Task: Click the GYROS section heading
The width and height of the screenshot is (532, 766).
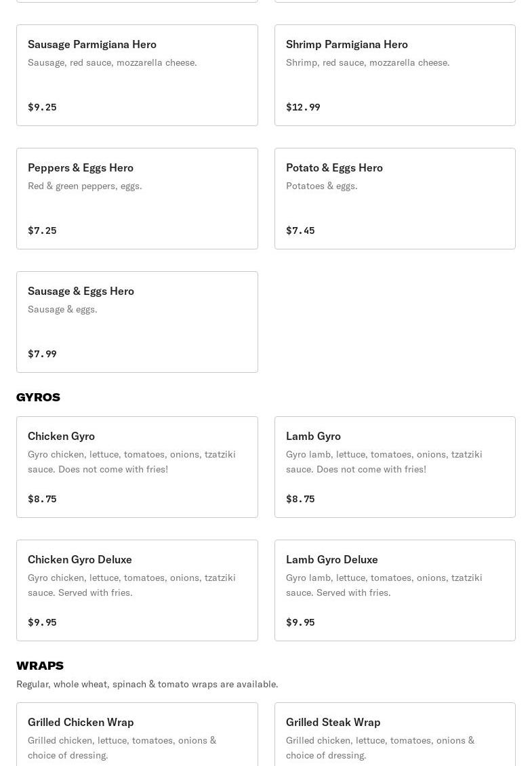Action: pyautogui.click(x=38, y=397)
